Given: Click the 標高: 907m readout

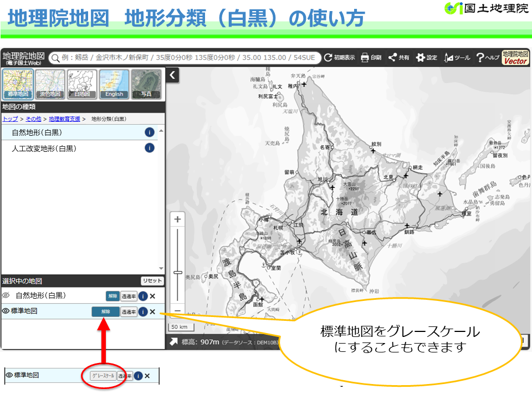Looking at the screenshot, I should (200, 342).
